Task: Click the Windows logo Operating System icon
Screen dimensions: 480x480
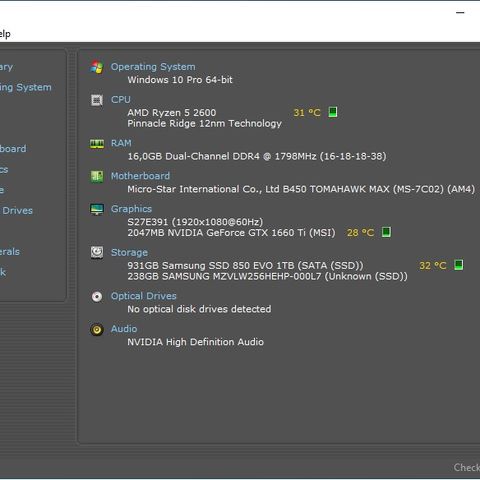Action: (97, 67)
